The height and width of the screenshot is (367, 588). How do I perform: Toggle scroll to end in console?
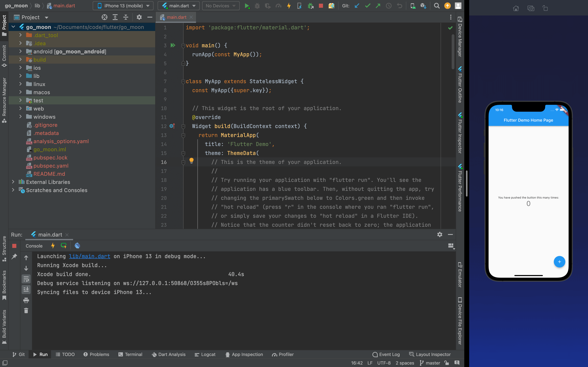point(26,289)
